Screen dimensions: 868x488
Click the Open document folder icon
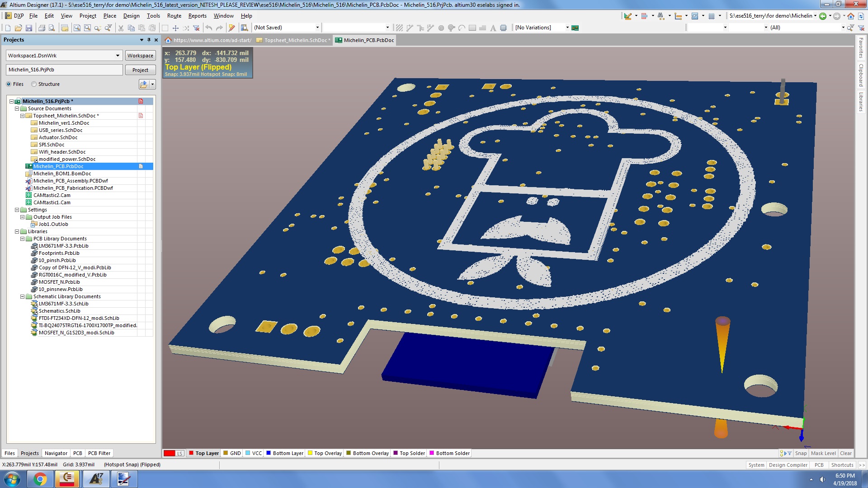click(x=18, y=28)
